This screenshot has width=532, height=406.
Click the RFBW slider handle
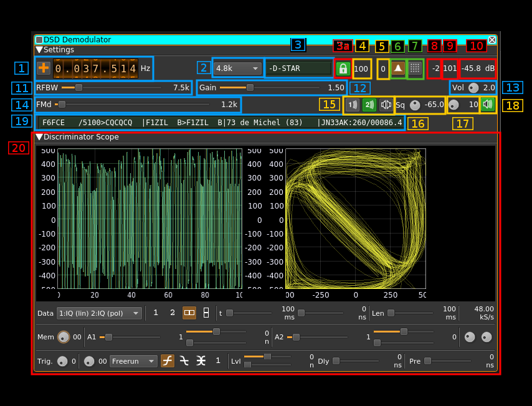pos(78,88)
